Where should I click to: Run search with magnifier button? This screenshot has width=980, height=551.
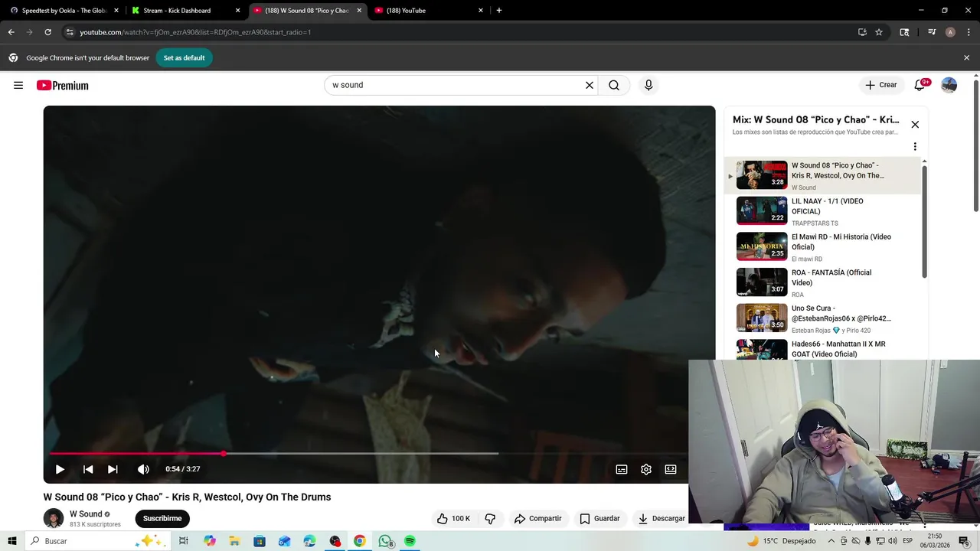click(614, 85)
